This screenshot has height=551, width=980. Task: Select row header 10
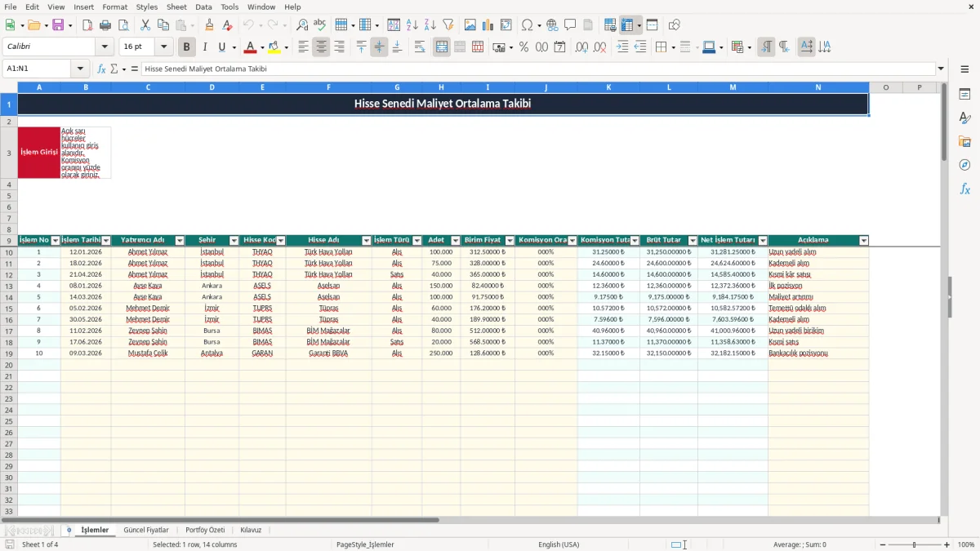point(9,252)
